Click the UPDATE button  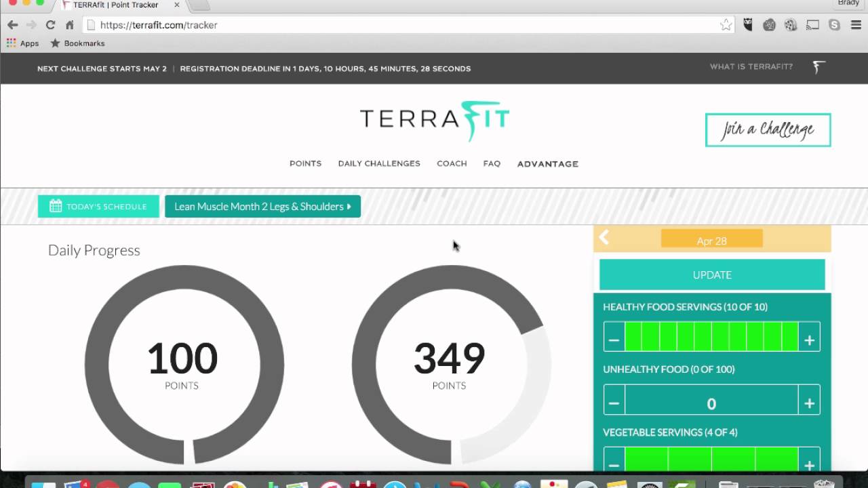point(712,274)
